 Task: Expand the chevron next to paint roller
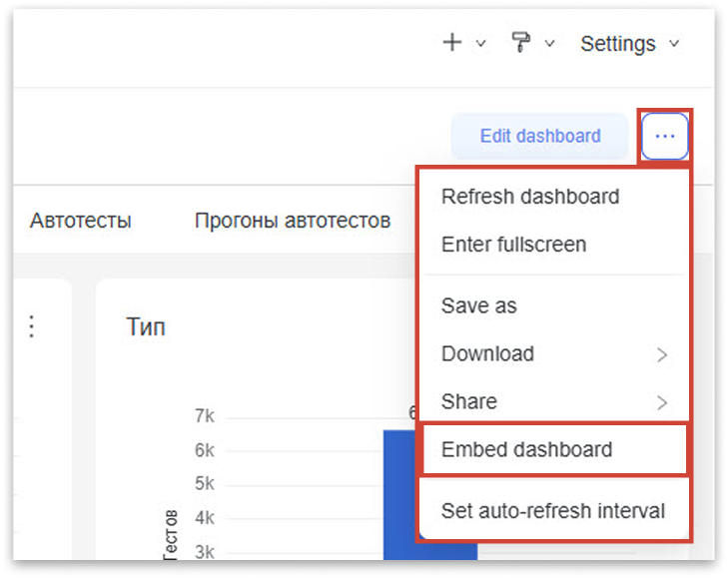click(x=549, y=44)
